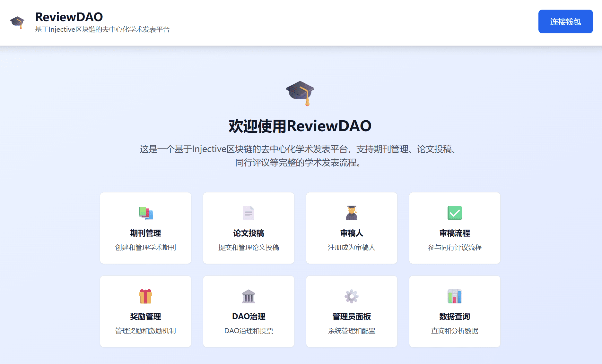Screen dimensions: 602x364
Task: Open the 奖励管理 card title
Action: click(145, 317)
